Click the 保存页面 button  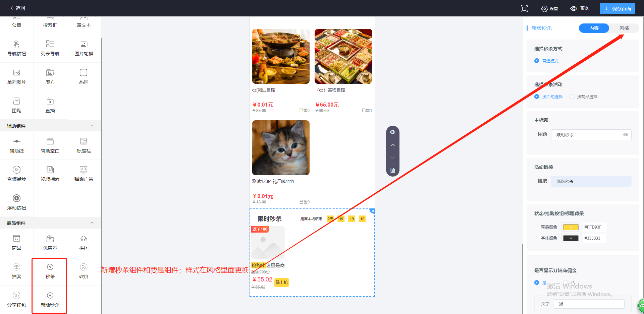pyautogui.click(x=617, y=9)
